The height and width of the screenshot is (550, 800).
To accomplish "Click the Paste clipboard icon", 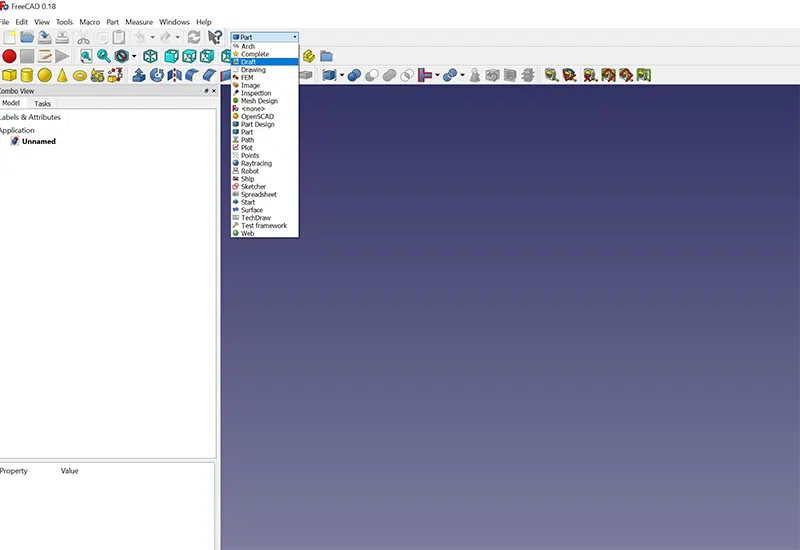I will click(x=119, y=37).
